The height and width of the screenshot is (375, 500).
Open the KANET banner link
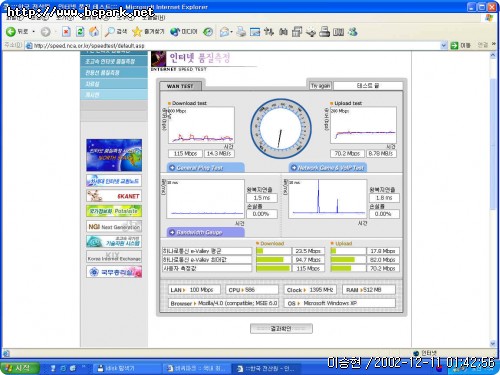point(114,196)
